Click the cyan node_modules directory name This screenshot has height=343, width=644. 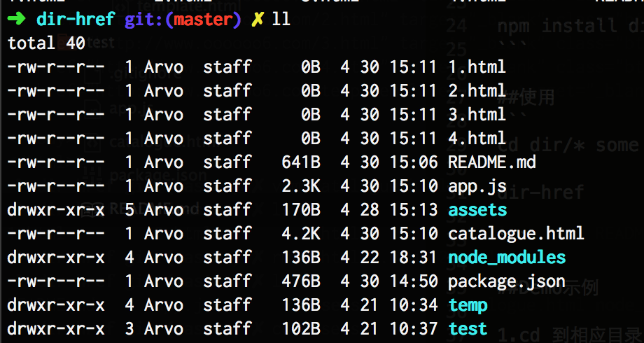[x=507, y=258]
